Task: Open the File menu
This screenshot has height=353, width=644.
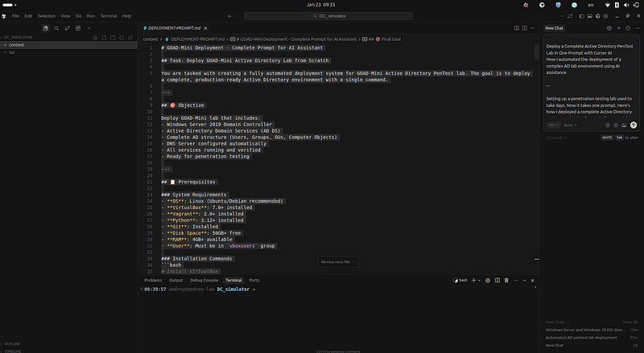Action: pos(15,16)
